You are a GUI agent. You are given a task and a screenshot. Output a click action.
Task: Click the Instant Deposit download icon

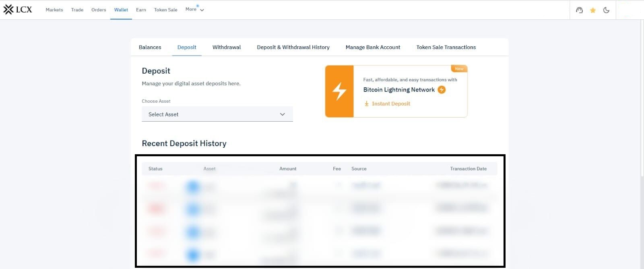pos(367,103)
